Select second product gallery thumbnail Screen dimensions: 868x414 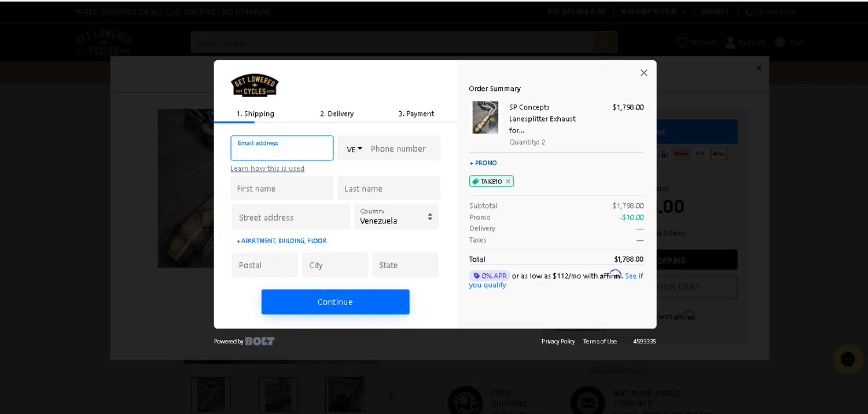click(278, 394)
